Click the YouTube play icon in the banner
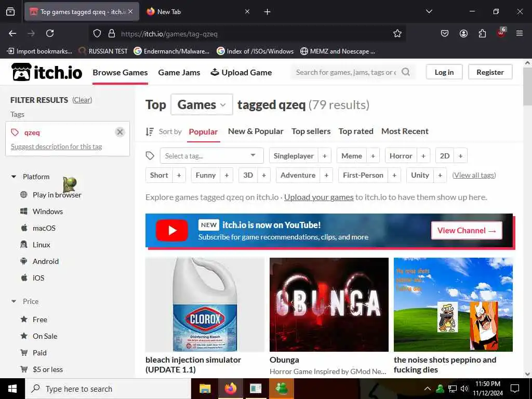The width and height of the screenshot is (532, 399). (172, 230)
